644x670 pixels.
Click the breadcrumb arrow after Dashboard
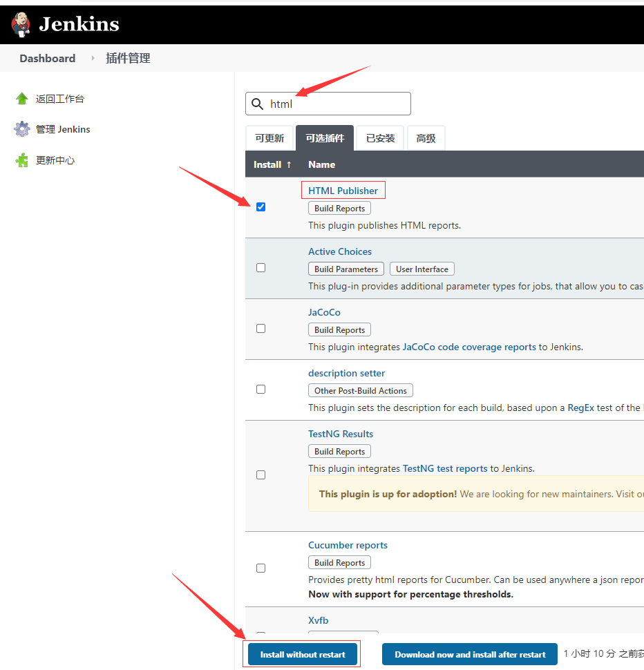[x=93, y=59]
